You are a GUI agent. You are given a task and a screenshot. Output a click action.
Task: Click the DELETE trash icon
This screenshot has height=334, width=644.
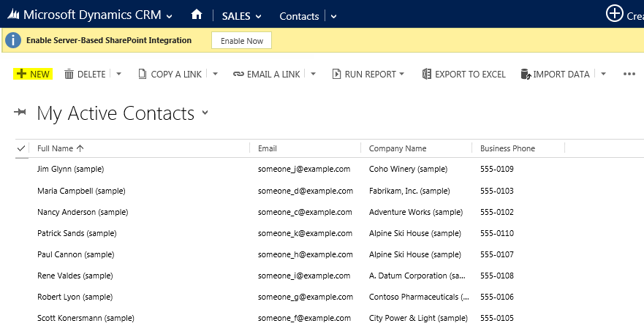(69, 74)
